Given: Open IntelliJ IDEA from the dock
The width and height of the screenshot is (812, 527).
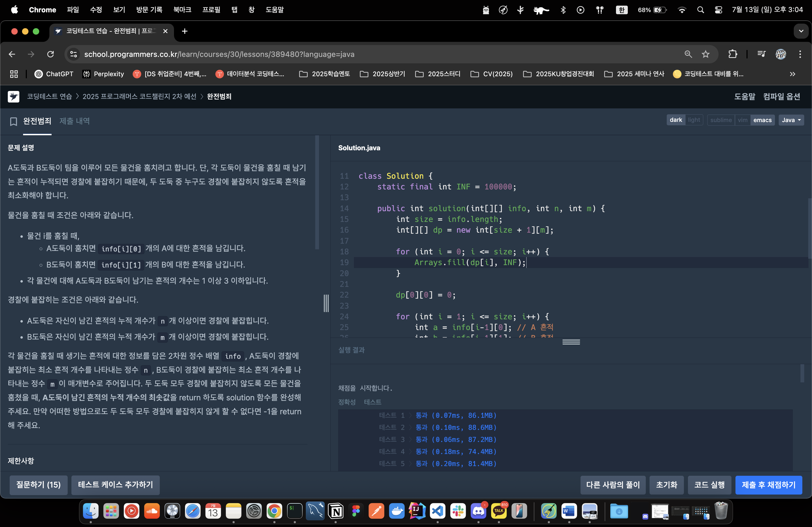Looking at the screenshot, I should (417, 511).
